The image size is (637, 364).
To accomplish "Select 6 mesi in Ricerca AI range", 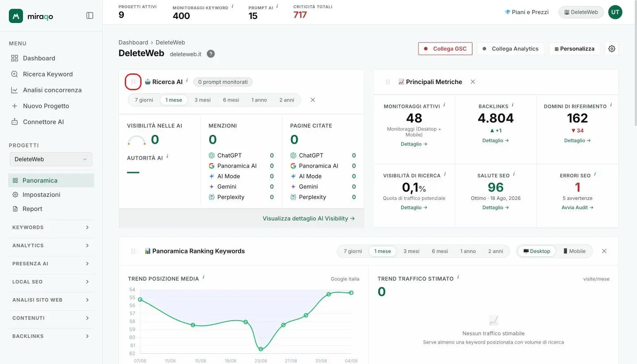I will pos(231,100).
